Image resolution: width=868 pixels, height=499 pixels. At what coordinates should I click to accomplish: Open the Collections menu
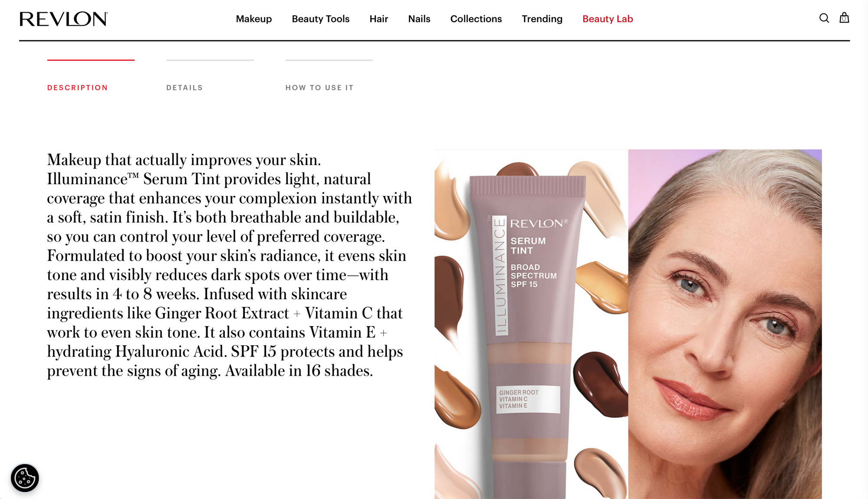tap(476, 19)
